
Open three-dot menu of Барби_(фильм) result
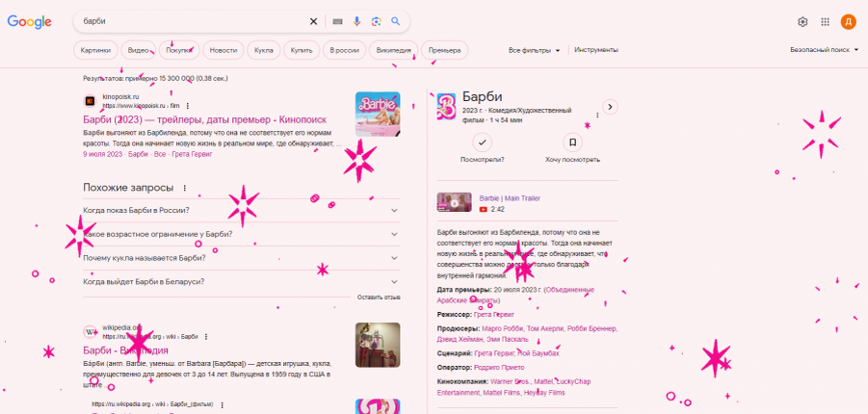click(x=222, y=404)
